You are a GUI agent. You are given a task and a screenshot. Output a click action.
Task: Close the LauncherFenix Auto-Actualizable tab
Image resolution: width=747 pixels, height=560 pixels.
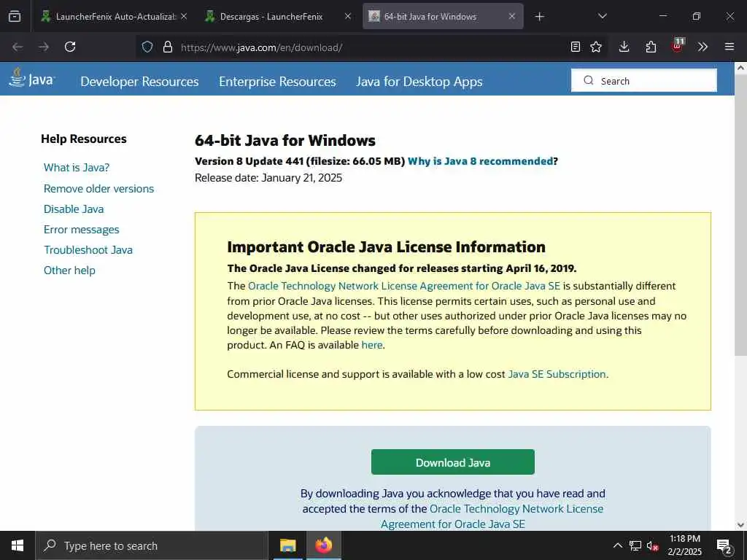click(184, 16)
